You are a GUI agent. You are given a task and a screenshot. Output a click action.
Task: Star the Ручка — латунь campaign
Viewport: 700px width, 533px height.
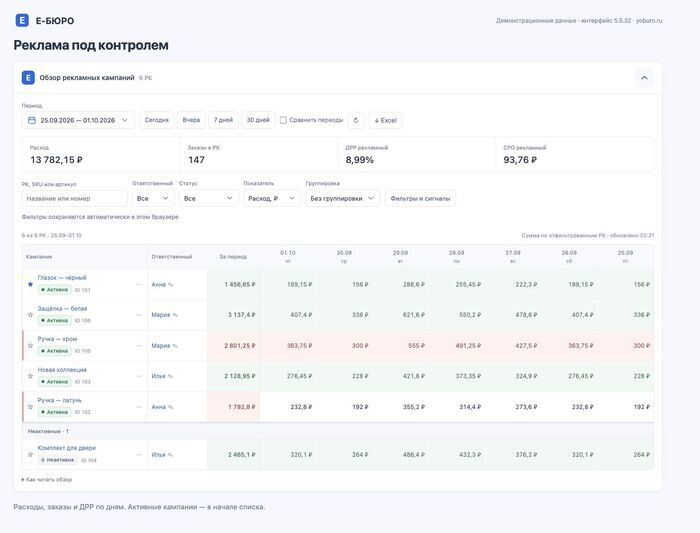[30, 407]
